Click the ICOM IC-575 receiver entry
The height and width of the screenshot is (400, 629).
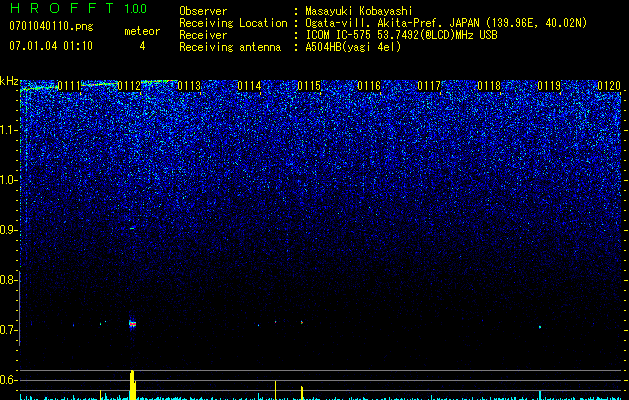click(x=401, y=35)
